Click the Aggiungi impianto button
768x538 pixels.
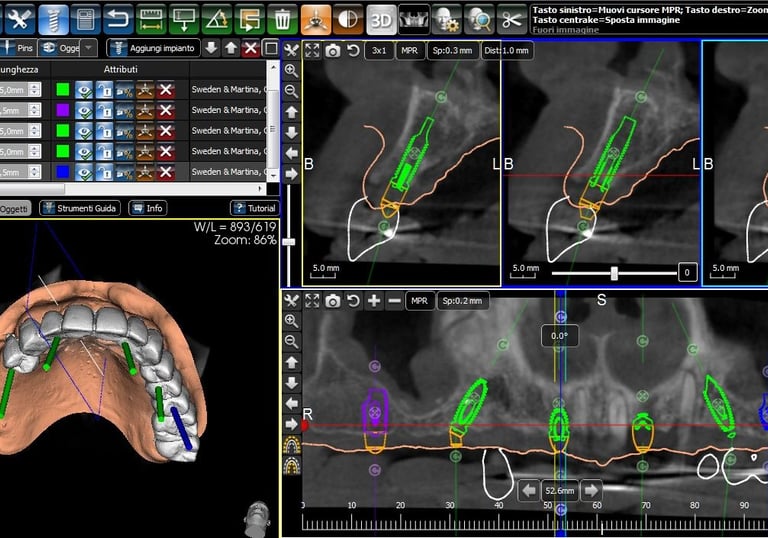(x=153, y=48)
